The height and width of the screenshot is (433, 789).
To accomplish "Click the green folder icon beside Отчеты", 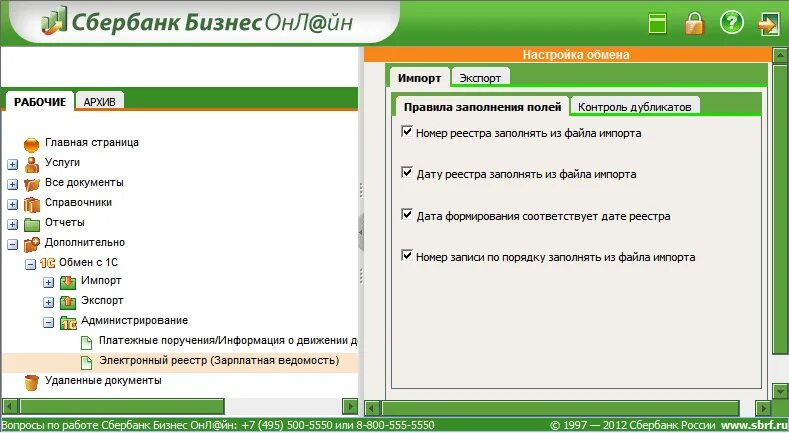I will 32,224.
